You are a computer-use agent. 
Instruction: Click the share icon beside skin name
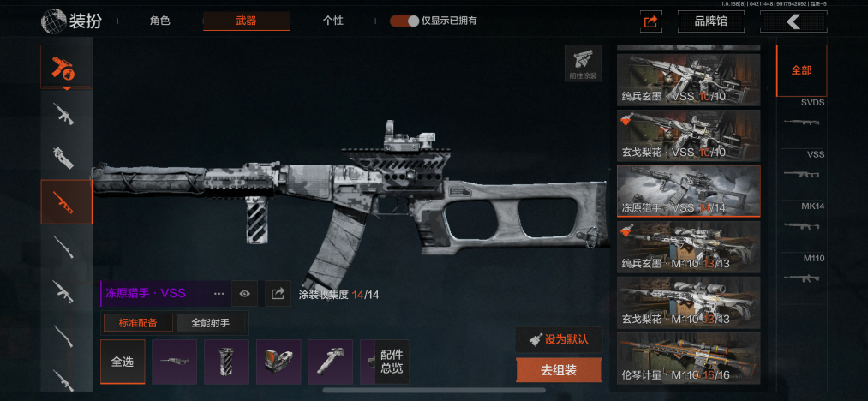point(278,294)
